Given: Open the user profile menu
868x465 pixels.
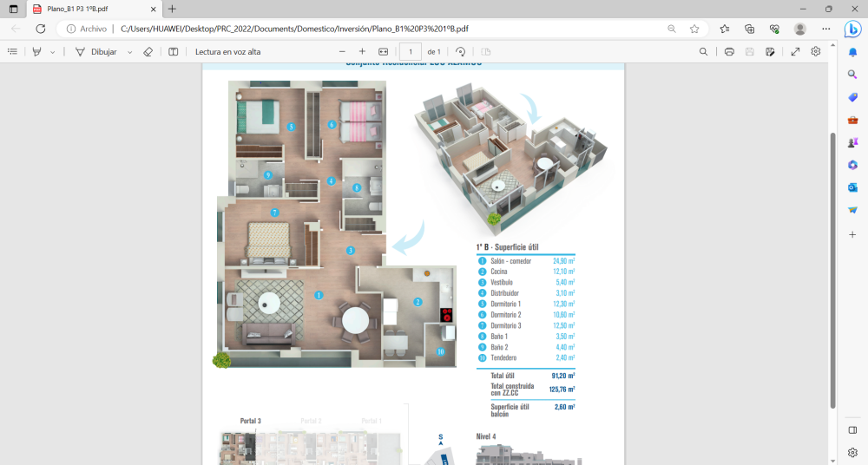Looking at the screenshot, I should [x=800, y=29].
